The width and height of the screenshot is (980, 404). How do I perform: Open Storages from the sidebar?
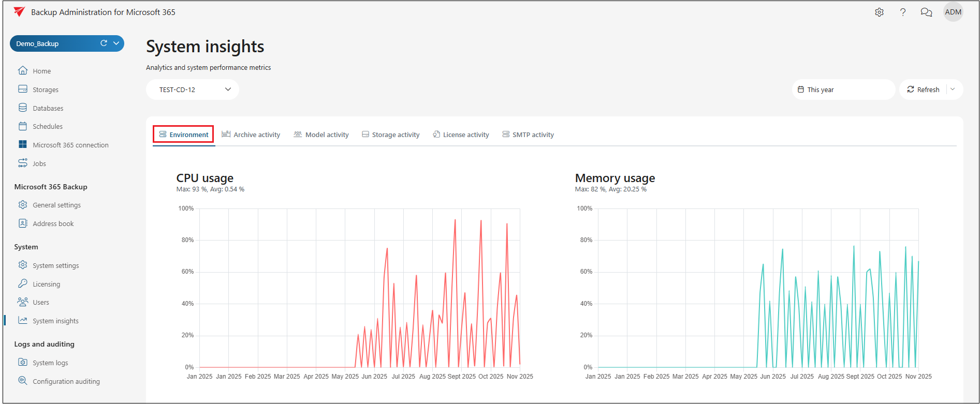46,89
